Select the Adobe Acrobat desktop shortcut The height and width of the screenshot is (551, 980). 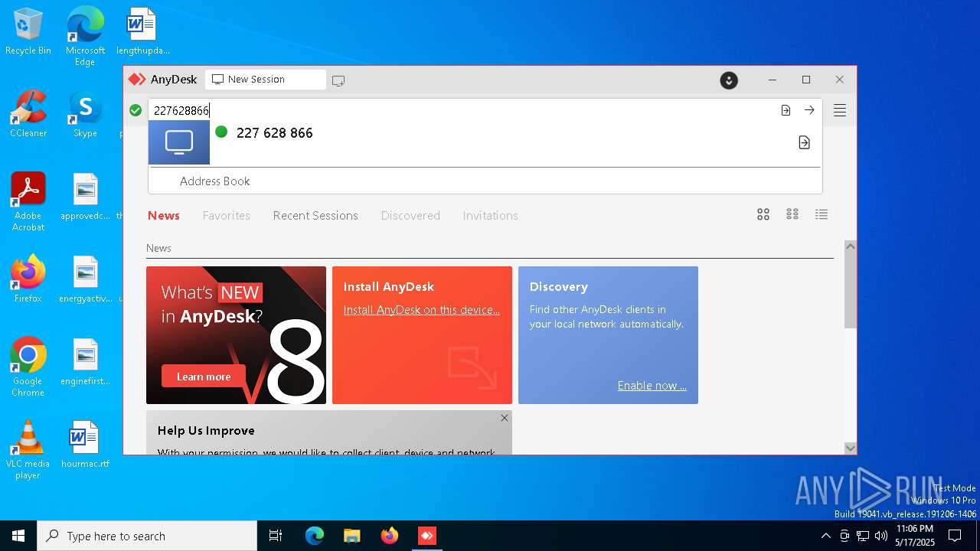pyautogui.click(x=28, y=202)
